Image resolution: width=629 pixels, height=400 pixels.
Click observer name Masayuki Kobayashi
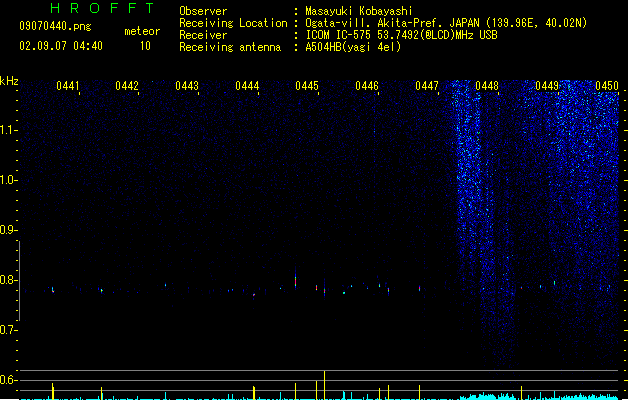tap(359, 11)
